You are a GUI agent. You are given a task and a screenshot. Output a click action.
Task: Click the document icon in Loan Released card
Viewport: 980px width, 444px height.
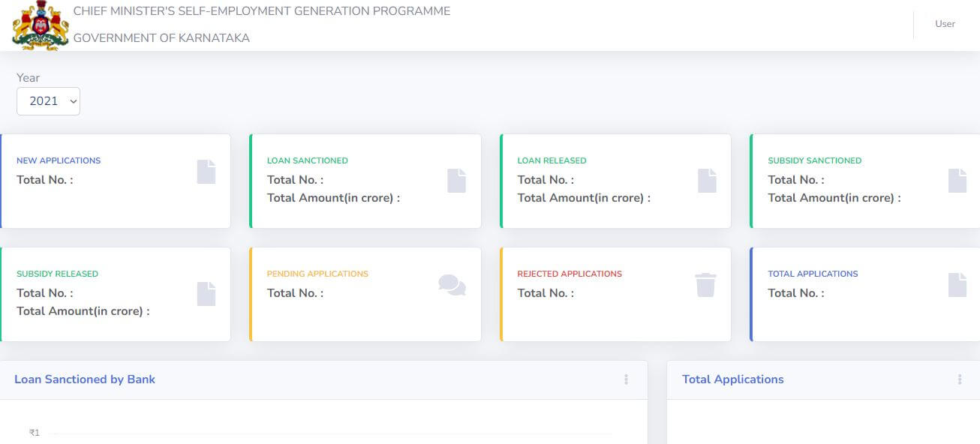[707, 180]
